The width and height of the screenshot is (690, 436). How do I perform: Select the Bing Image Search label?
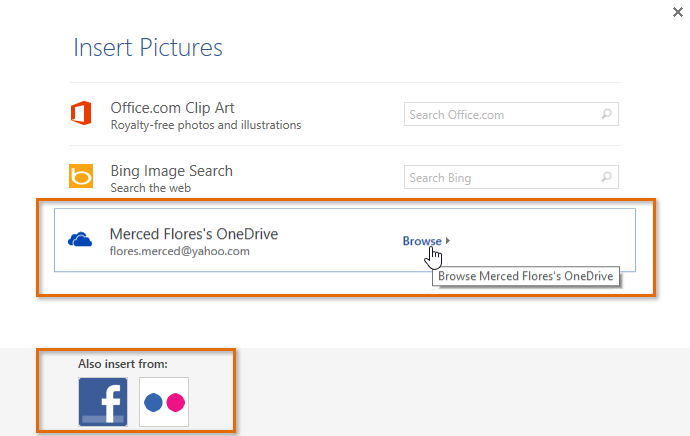coord(171,171)
